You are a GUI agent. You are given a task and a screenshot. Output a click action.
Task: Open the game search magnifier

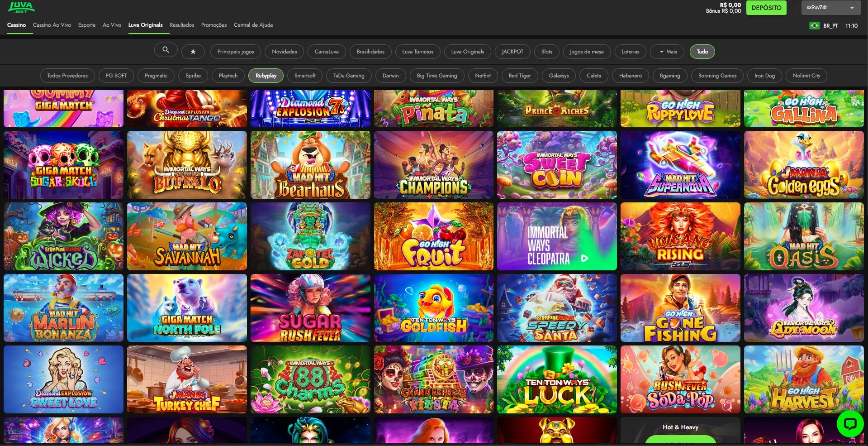pyautogui.click(x=166, y=50)
